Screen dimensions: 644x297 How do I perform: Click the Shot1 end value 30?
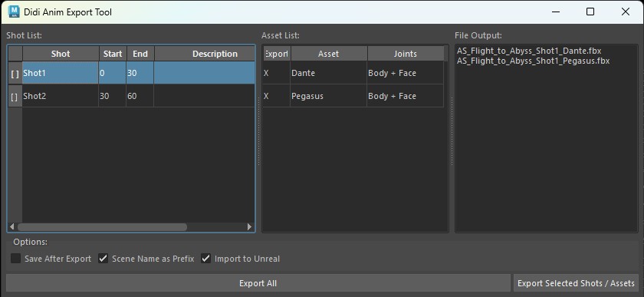(x=140, y=73)
